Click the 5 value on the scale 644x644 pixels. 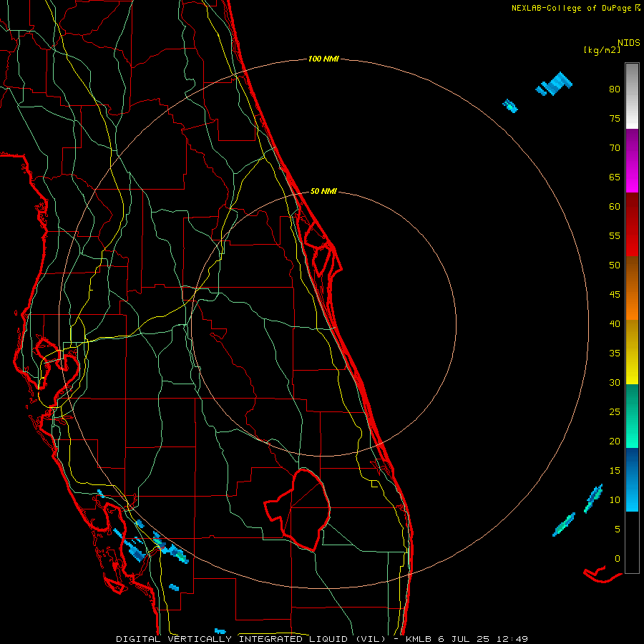618,530
